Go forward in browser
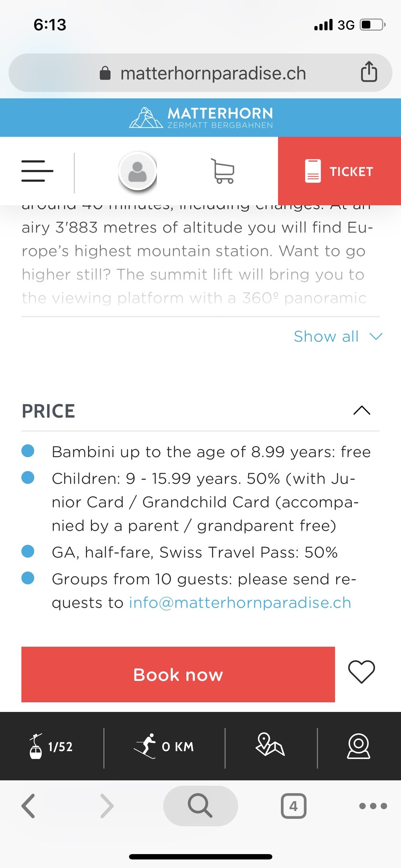Screen dimensions: 401x868 (107, 806)
